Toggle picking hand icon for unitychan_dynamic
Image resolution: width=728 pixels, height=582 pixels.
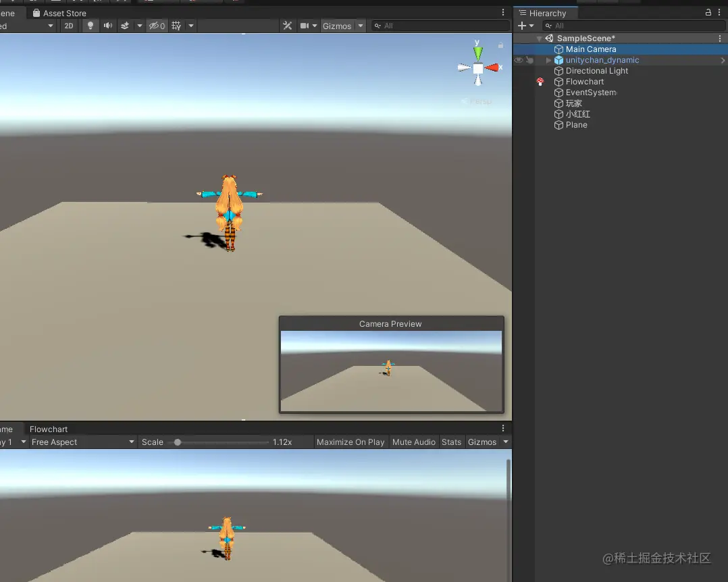click(529, 60)
